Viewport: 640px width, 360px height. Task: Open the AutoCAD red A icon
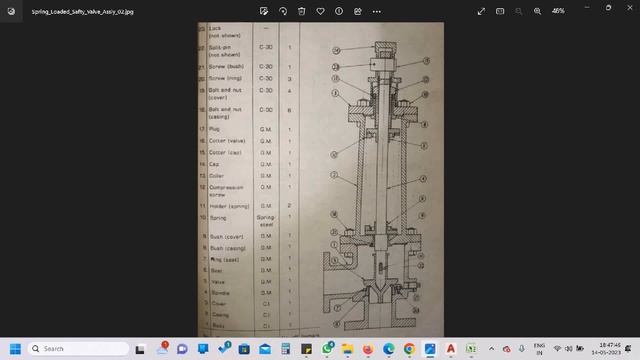pyautogui.click(x=451, y=349)
